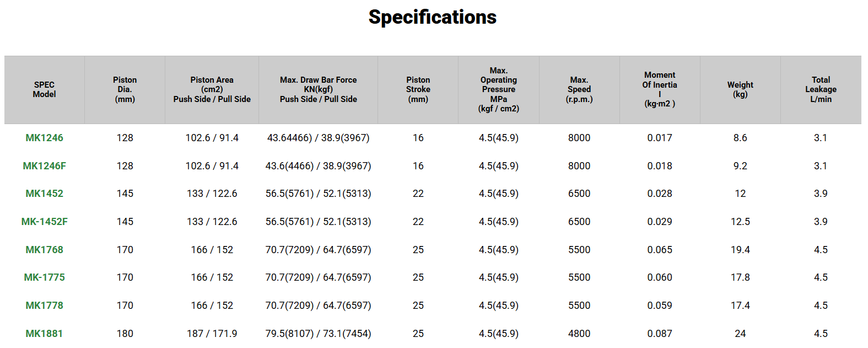Click the Moment Of Inertia header
This screenshot has width=868, height=348.
pos(659,89)
